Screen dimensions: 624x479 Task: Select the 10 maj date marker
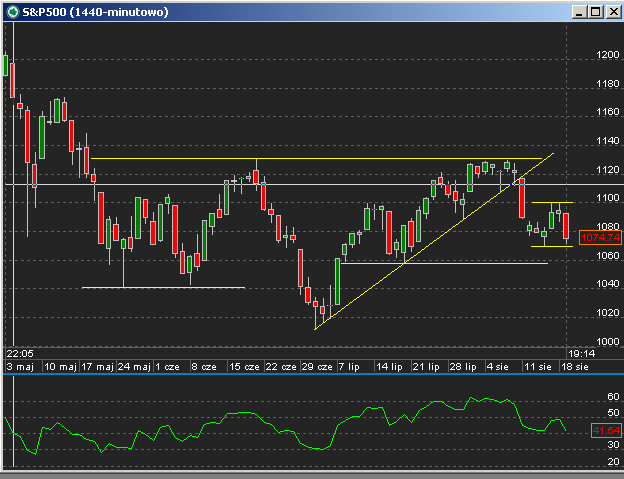[x=60, y=367]
